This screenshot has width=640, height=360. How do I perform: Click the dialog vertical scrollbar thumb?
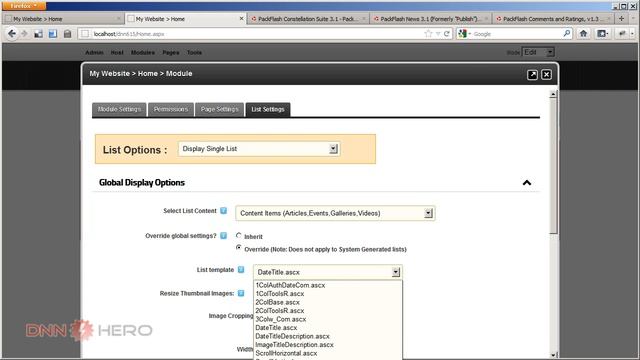tap(553, 166)
